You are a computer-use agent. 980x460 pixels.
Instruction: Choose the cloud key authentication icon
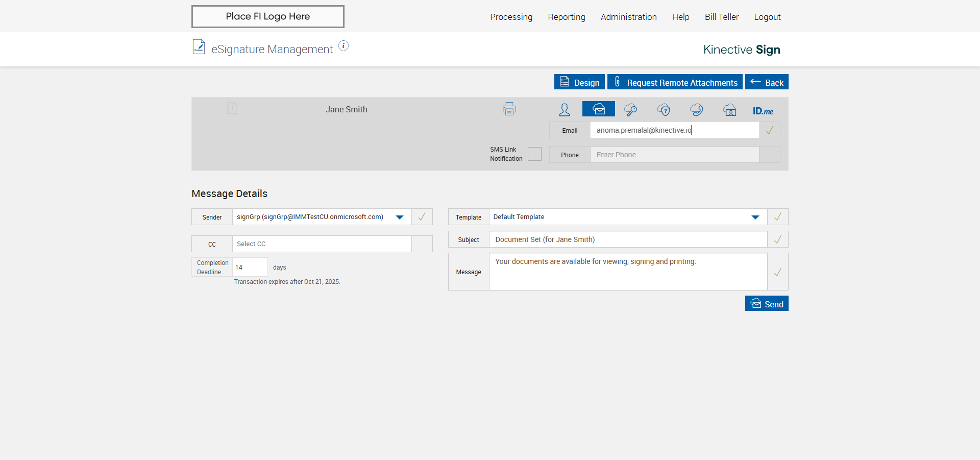tap(630, 110)
